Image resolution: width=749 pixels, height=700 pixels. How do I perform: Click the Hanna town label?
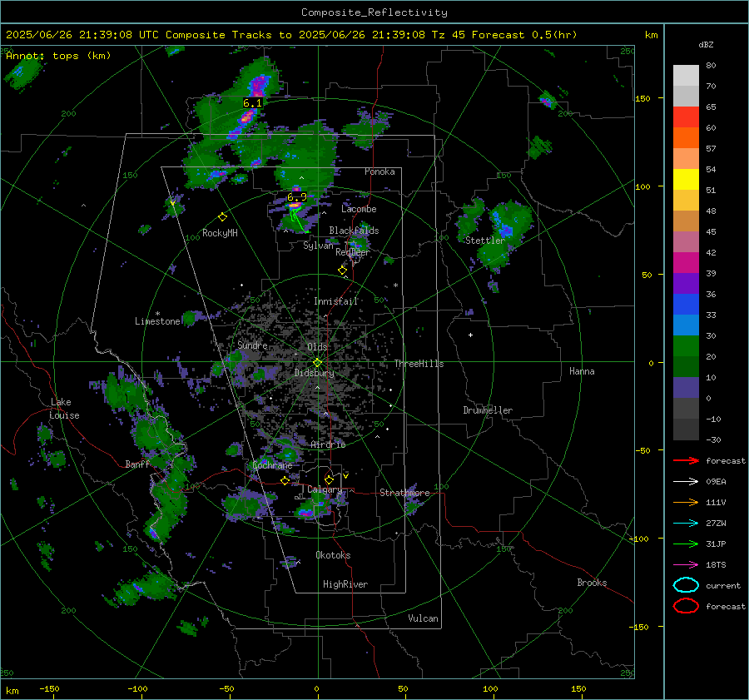click(582, 371)
